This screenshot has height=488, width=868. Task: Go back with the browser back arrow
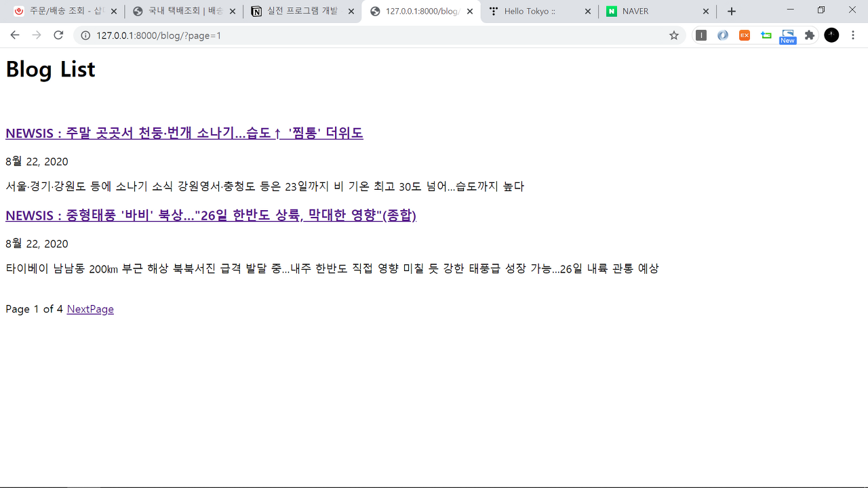15,35
